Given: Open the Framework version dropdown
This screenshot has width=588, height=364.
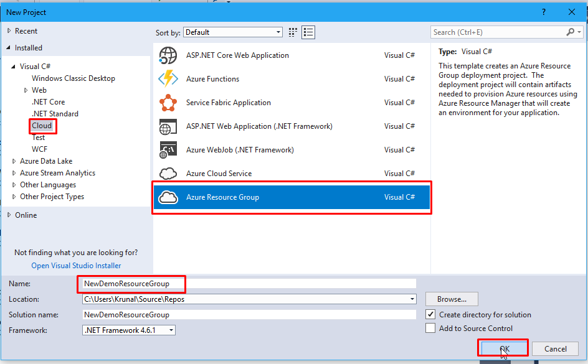Looking at the screenshot, I should [128, 330].
